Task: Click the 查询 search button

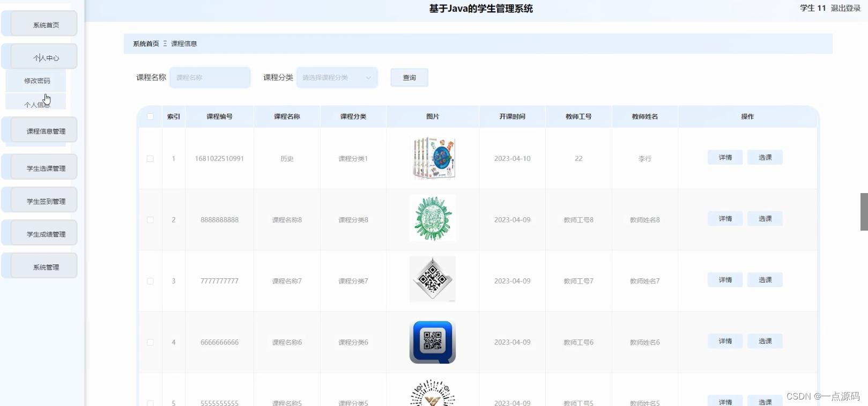Action: click(x=409, y=78)
